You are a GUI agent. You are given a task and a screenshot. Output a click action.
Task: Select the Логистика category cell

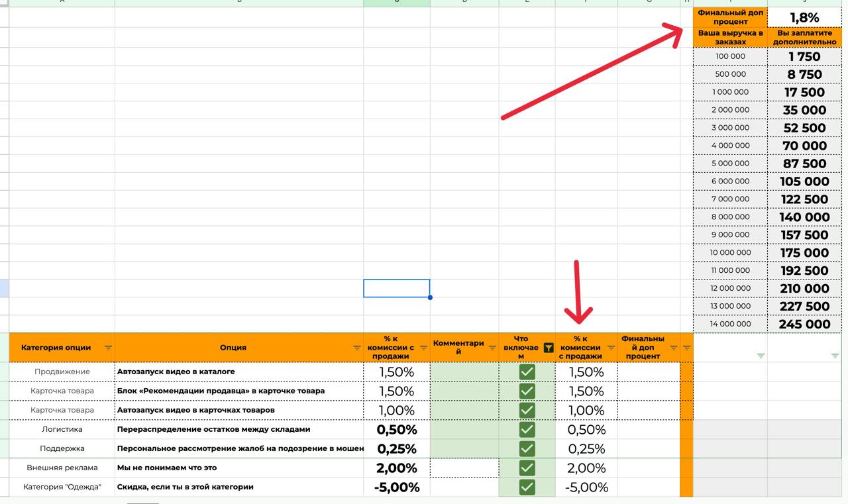click(62, 430)
